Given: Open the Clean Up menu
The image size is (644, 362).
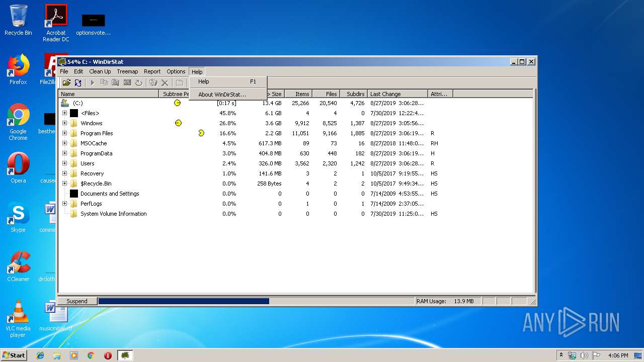Looking at the screenshot, I should [100, 71].
